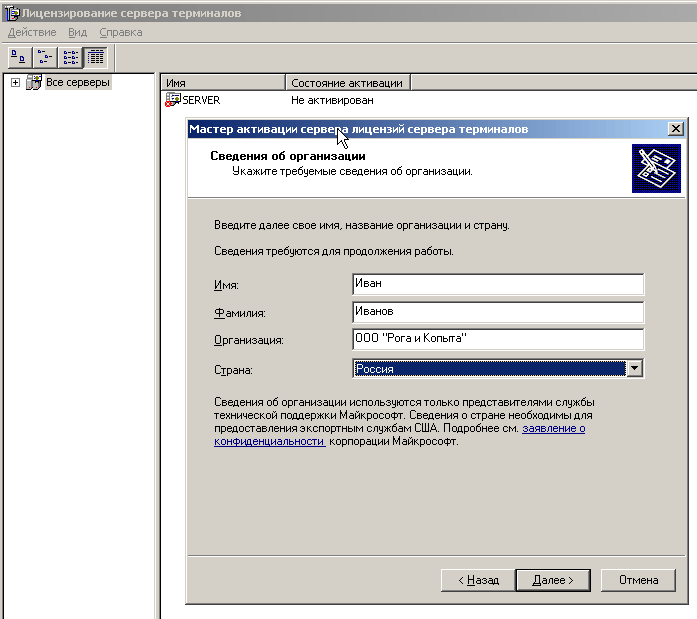Expand the 'Все серверы' tree node
The width and height of the screenshot is (697, 619).
coord(15,83)
